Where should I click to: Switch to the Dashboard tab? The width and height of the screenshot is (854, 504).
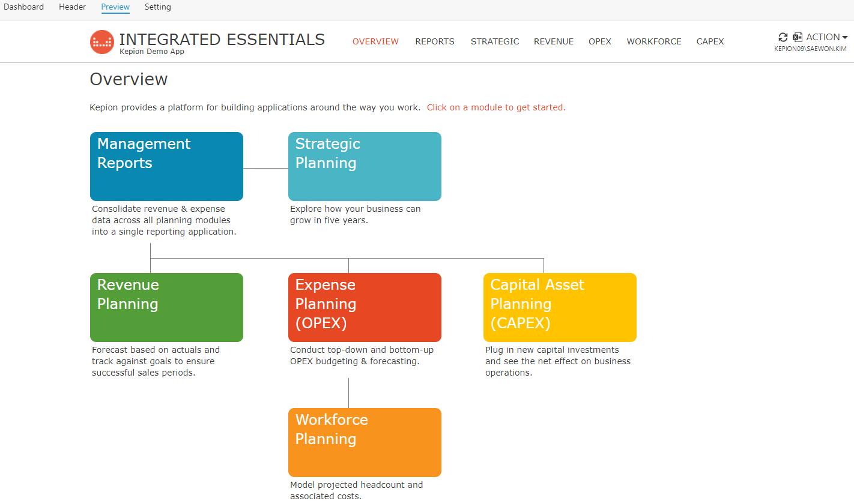pyautogui.click(x=24, y=7)
